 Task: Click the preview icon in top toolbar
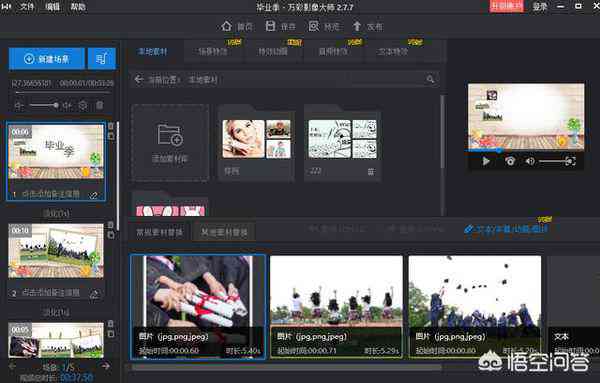click(x=314, y=26)
